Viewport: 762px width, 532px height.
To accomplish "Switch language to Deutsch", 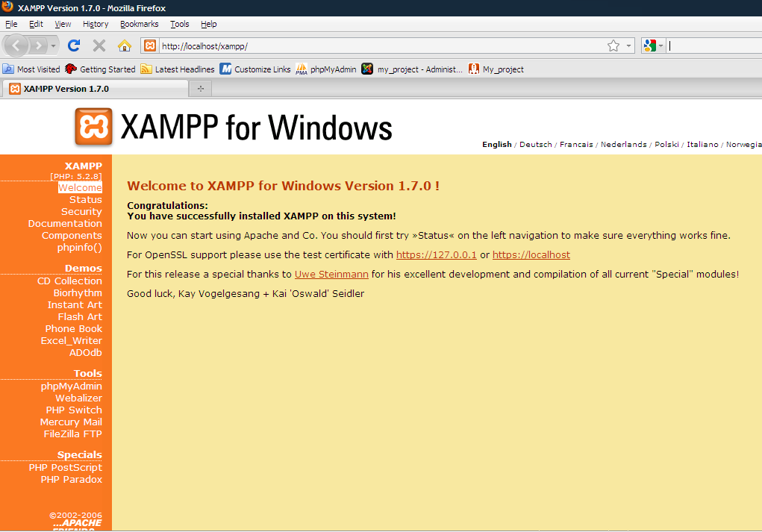I will pyautogui.click(x=536, y=144).
